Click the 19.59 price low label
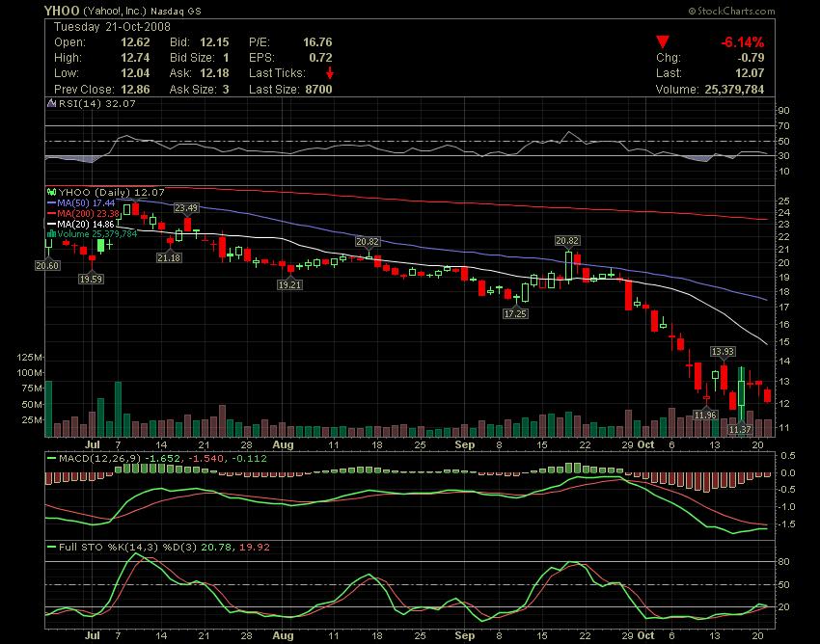The width and height of the screenshot is (820, 644). pyautogui.click(x=91, y=280)
